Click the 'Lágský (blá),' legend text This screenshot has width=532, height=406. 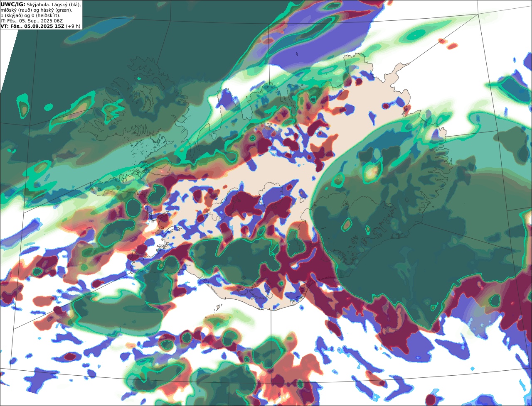click(66, 5)
